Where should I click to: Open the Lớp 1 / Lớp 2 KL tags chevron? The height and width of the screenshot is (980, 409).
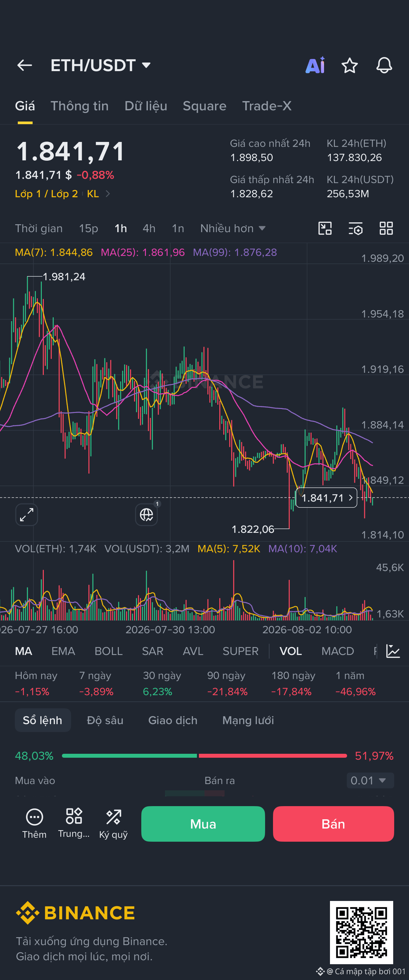(108, 194)
